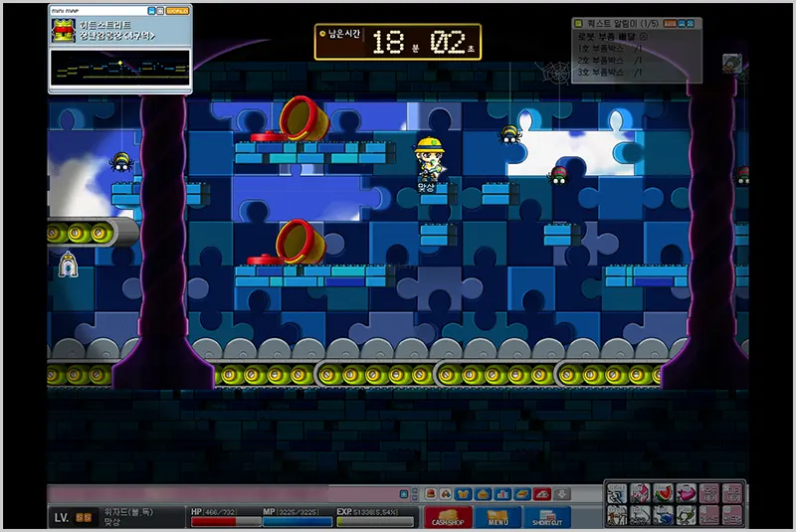Click the blue chat target button

click(x=404, y=494)
